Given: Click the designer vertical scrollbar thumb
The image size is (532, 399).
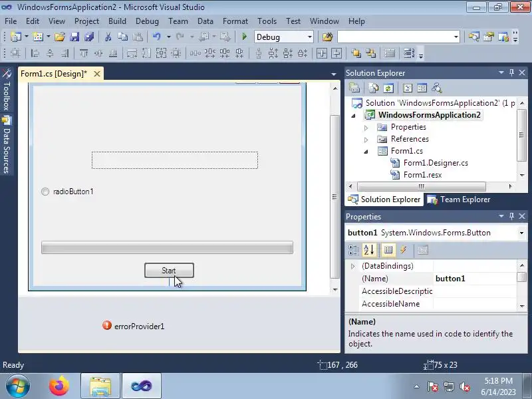Looking at the screenshot, I should [335, 197].
